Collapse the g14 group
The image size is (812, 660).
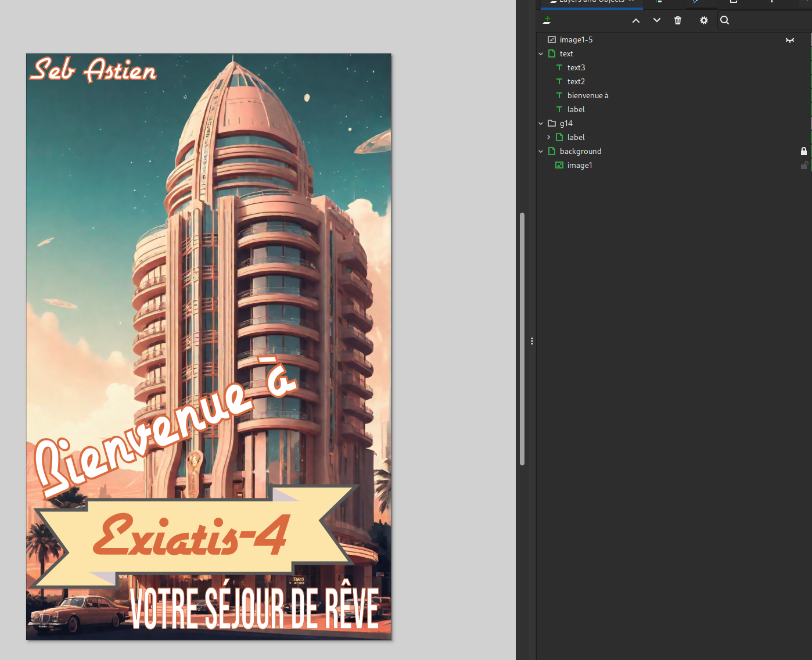point(541,124)
